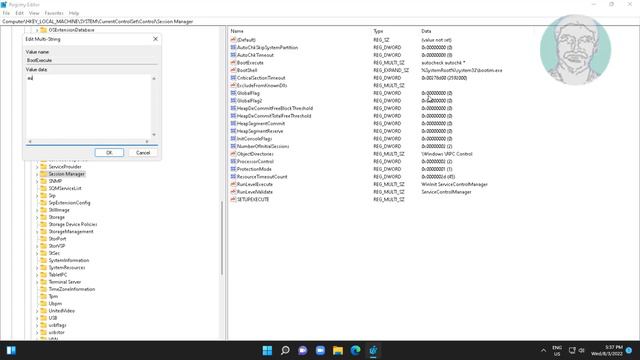The width and height of the screenshot is (640, 360).
Task: Click the StorPort folder icon
Action: point(44,238)
